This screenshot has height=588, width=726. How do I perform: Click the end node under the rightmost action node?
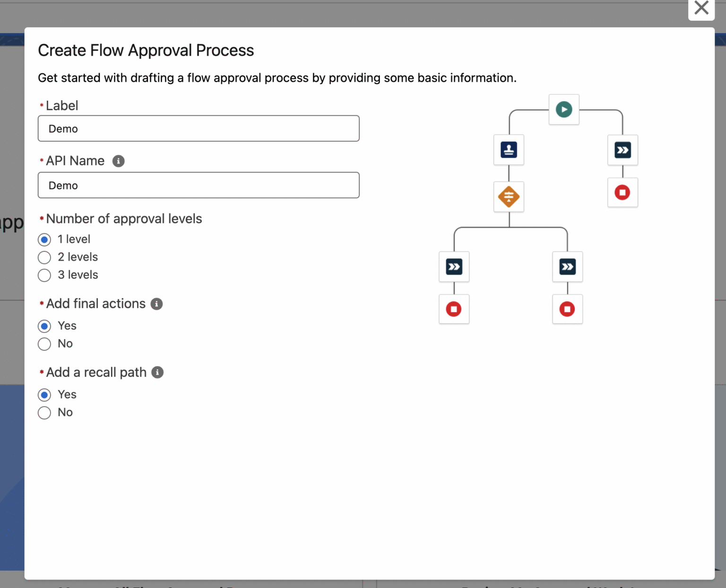(567, 309)
